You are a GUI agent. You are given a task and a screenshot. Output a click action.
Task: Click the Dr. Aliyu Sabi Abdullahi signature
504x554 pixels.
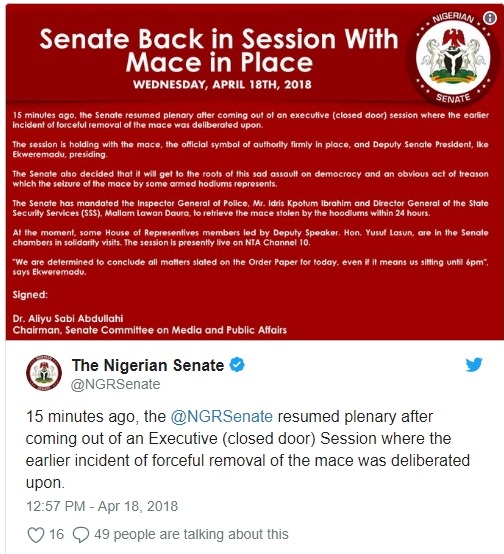pyautogui.click(x=68, y=318)
